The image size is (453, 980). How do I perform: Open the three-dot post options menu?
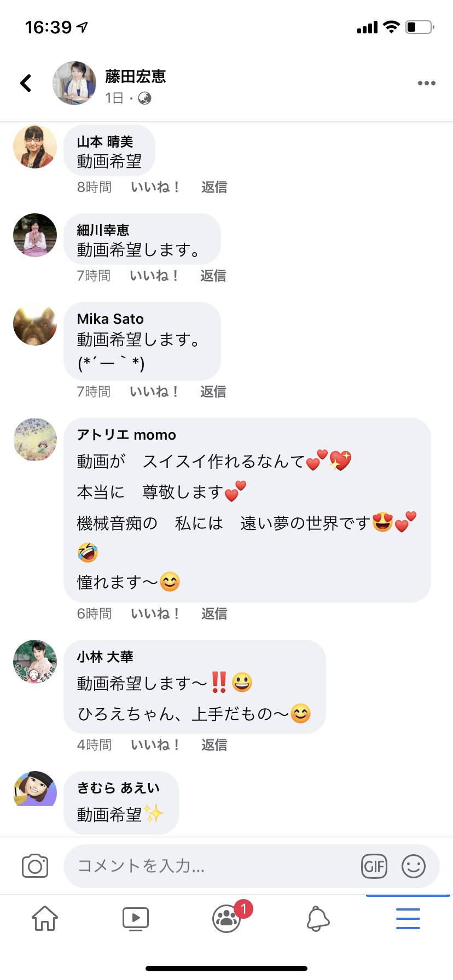point(426,83)
